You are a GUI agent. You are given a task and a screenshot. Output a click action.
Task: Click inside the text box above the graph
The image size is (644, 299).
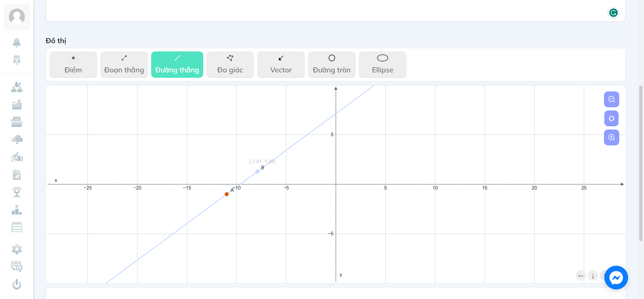336,11
